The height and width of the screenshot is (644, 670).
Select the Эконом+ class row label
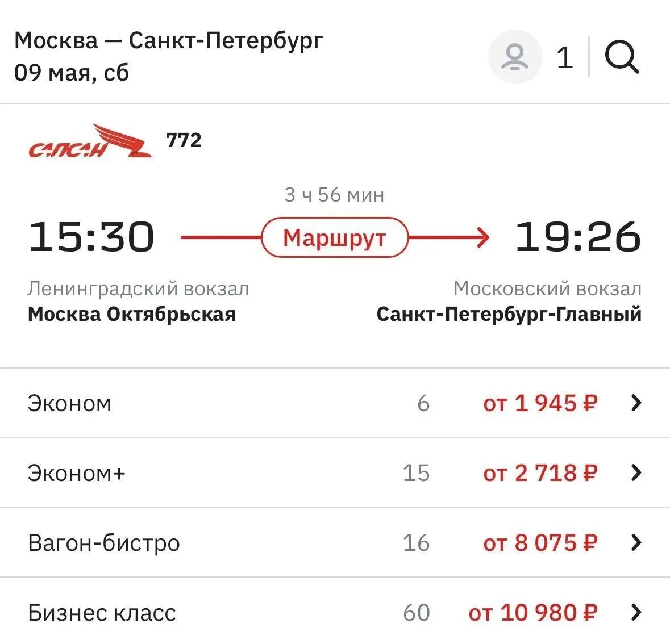coord(77,473)
